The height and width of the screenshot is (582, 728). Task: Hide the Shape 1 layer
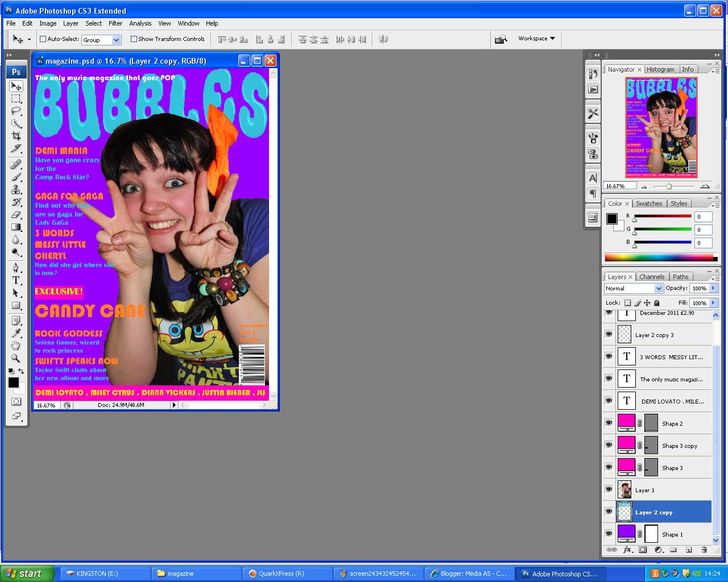(x=609, y=534)
